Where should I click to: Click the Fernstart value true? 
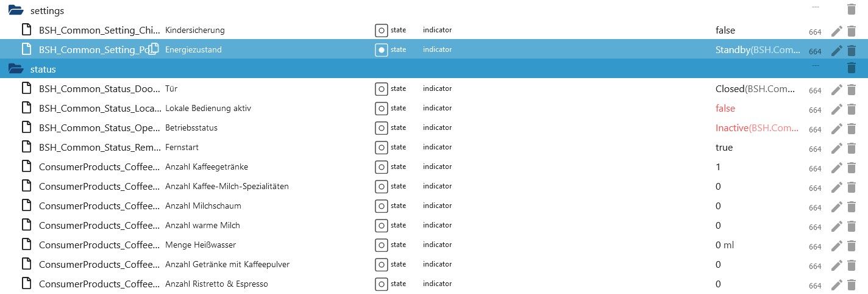click(x=724, y=147)
